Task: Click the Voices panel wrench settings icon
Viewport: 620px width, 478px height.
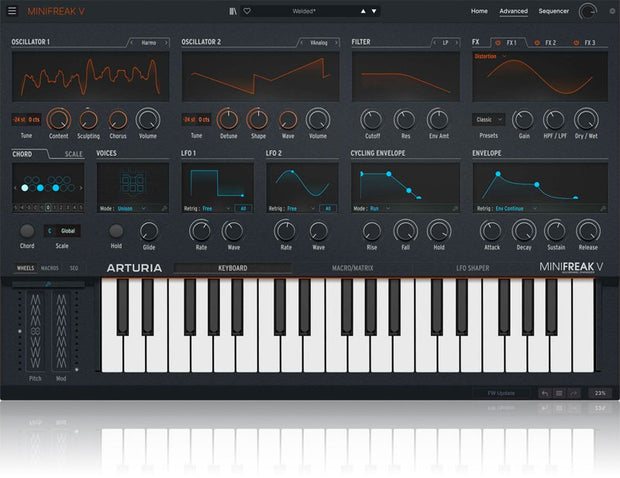Action: [x=164, y=208]
